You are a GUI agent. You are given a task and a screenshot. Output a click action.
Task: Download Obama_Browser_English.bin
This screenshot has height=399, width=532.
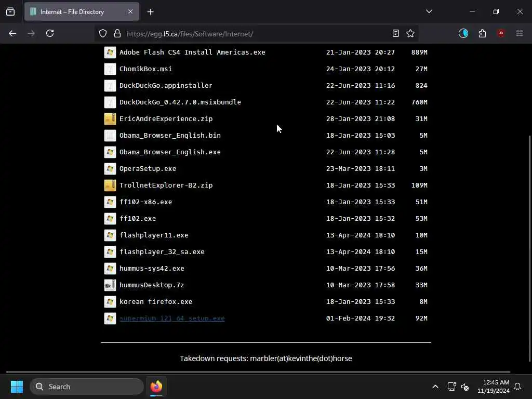[170, 136]
